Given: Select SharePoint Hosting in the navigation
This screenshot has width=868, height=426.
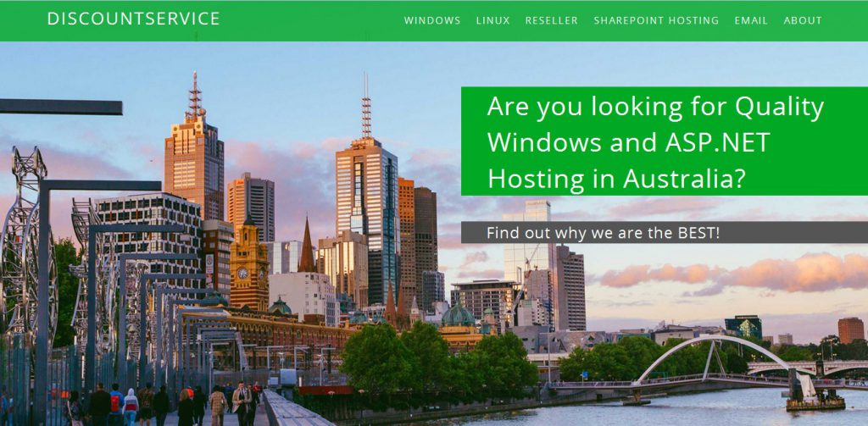Looking at the screenshot, I should (x=656, y=20).
